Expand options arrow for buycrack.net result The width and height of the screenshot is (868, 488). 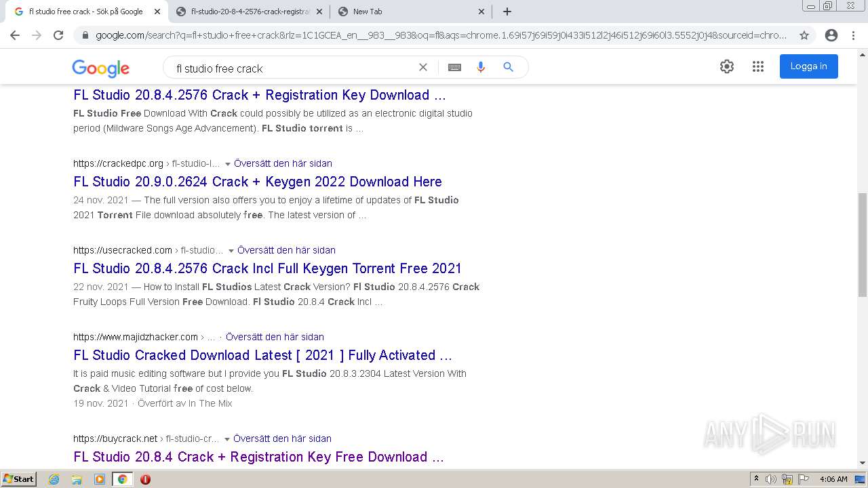pos(227,439)
